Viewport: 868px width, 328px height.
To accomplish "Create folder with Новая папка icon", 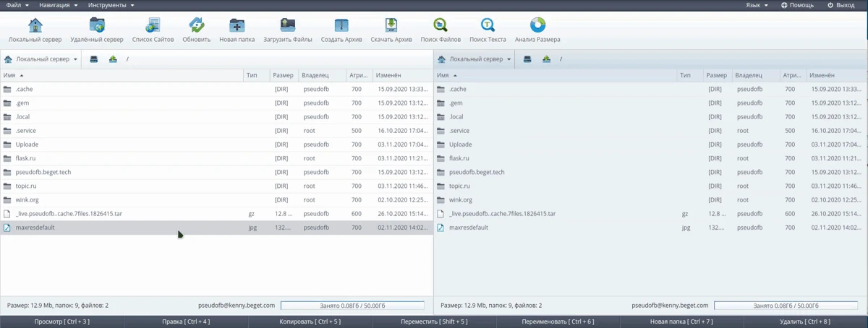I will pos(237,27).
